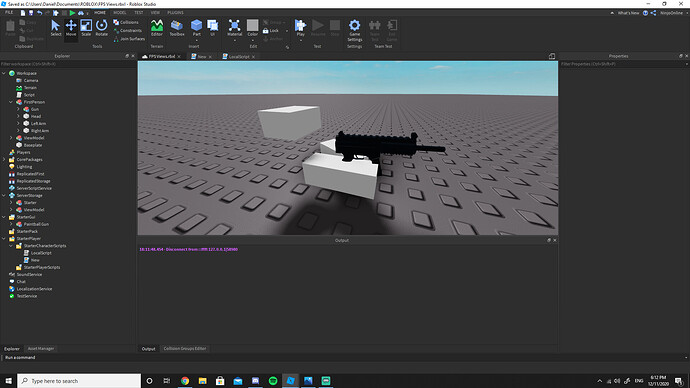Click the What's New link
Viewport: 690px width, 388px height.
click(x=628, y=13)
